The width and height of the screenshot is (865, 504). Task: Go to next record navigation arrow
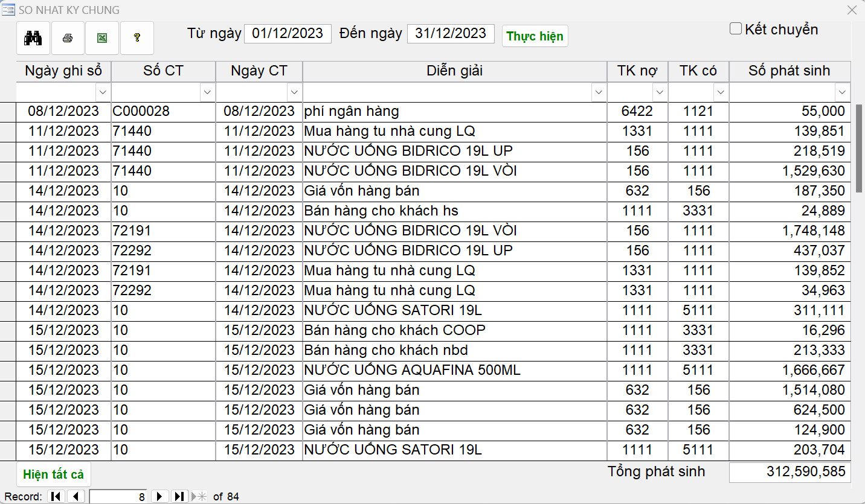click(159, 496)
